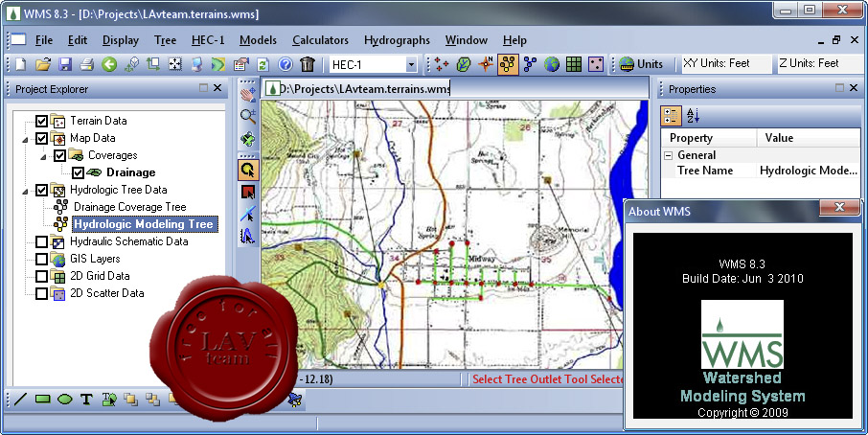This screenshot has width=868, height=435.
Task: Click the Select Drawing Objects tool
Action: 109,399
